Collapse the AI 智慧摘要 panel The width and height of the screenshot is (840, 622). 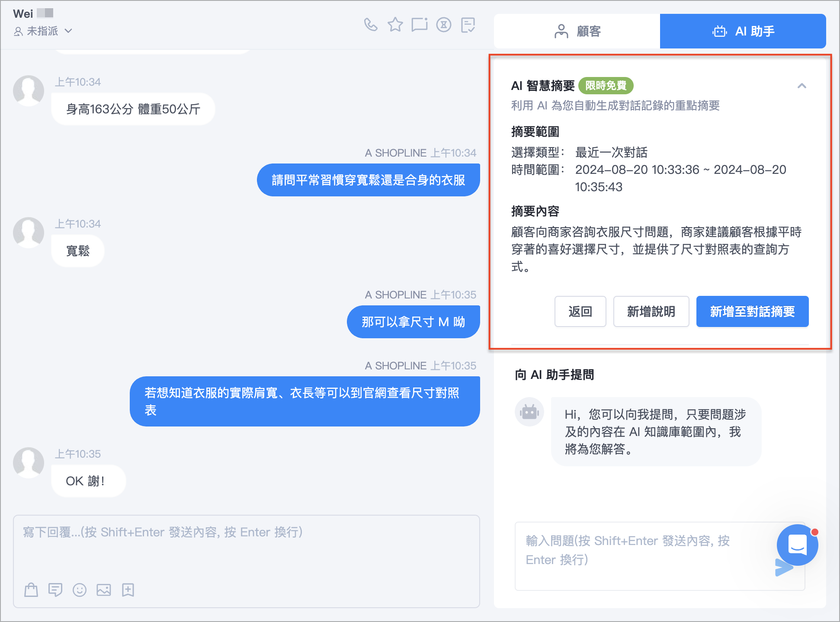(x=802, y=86)
